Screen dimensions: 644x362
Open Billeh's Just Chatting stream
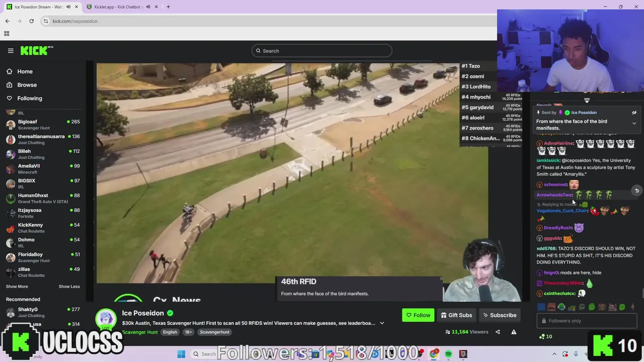tap(43, 154)
